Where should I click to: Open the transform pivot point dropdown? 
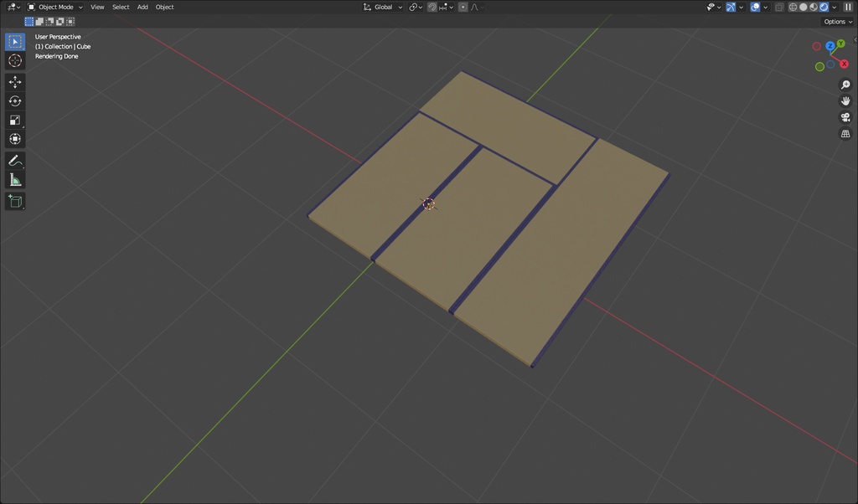[416, 7]
